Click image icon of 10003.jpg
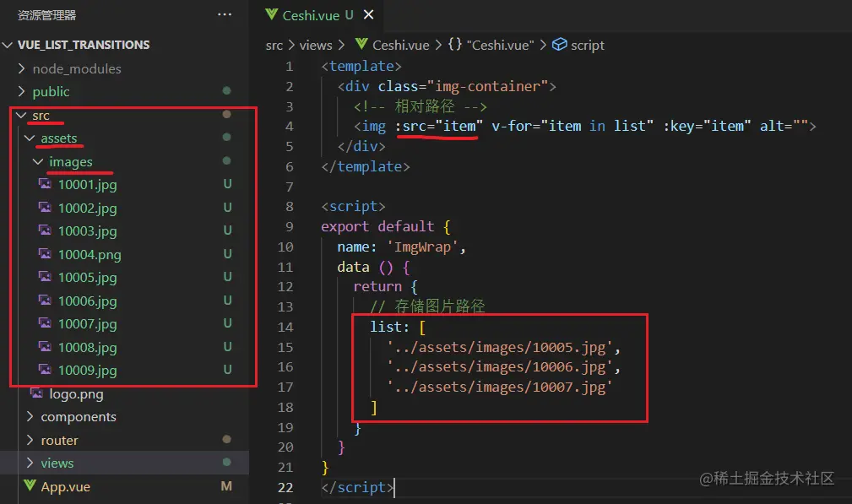Screen dimensions: 852x504 coord(45,230)
